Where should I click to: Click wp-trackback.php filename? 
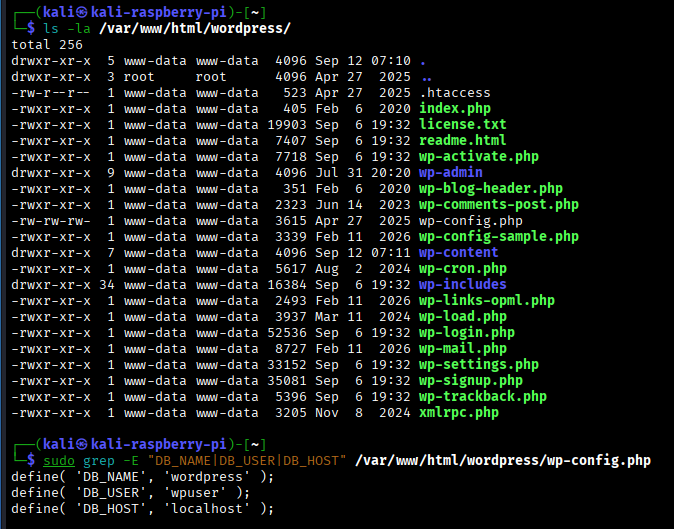tap(482, 397)
